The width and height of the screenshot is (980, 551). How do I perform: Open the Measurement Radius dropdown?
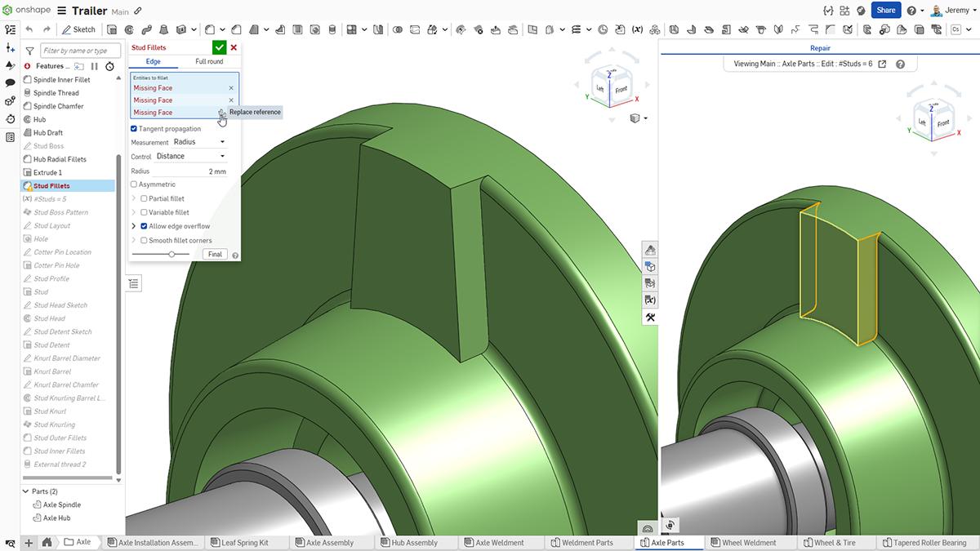(200, 140)
